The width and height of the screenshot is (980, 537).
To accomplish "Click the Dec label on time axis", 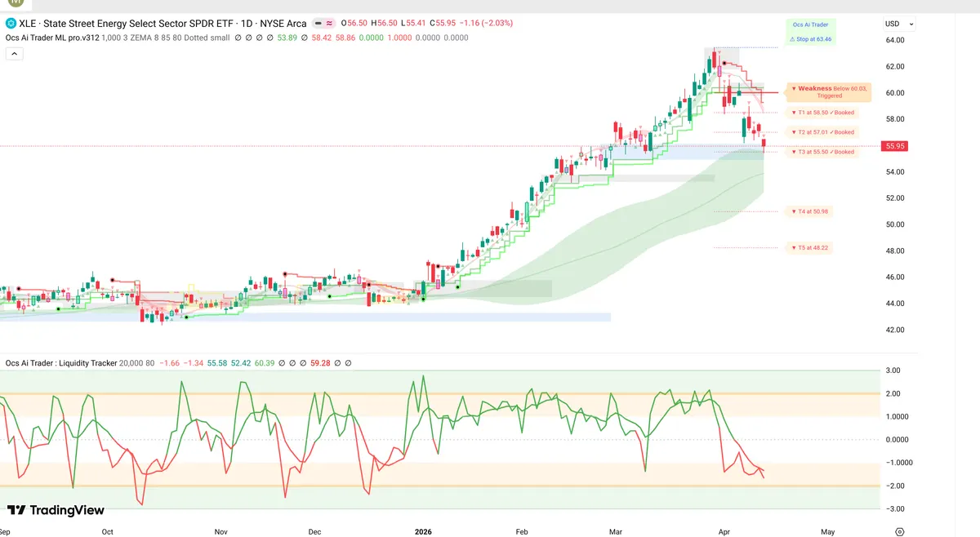I will tap(315, 531).
